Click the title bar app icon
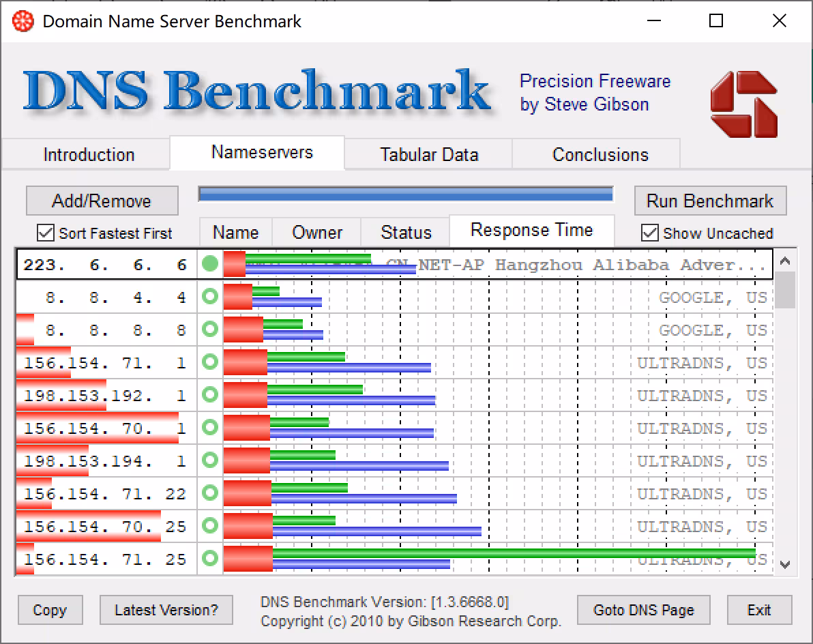The image size is (813, 644). (23, 21)
